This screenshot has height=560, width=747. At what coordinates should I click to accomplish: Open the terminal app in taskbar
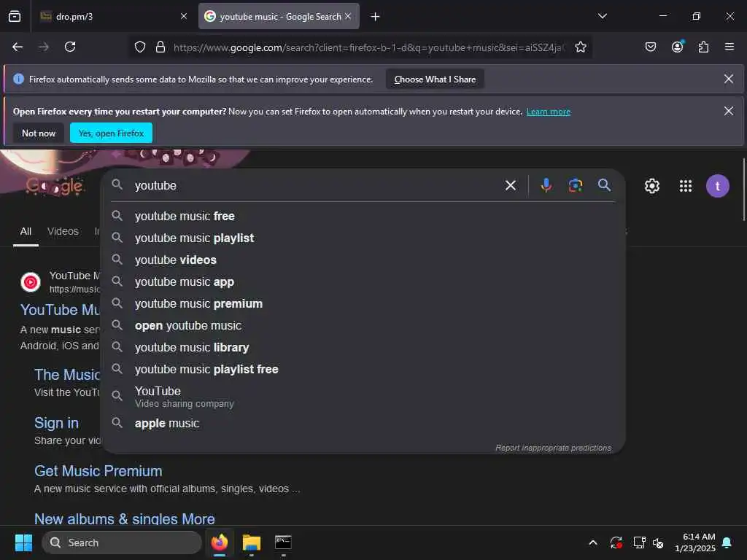click(x=283, y=542)
